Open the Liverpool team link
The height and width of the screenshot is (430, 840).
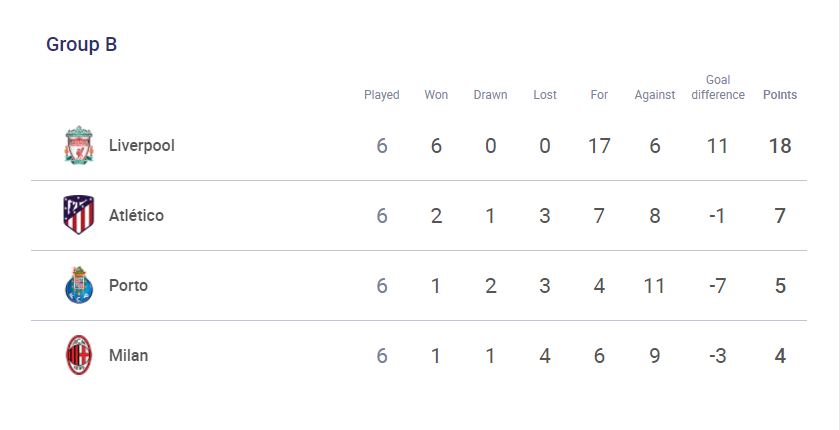click(x=142, y=145)
